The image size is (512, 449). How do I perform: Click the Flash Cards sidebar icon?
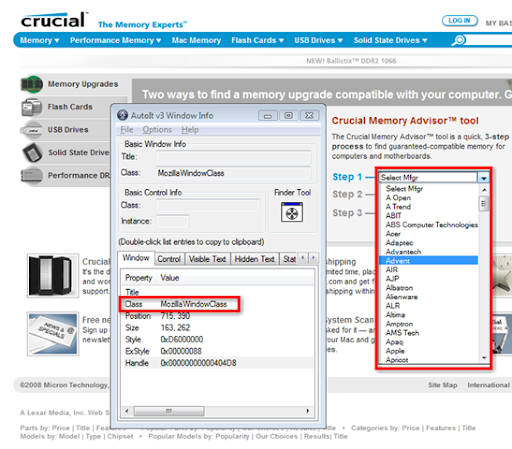coord(32,107)
